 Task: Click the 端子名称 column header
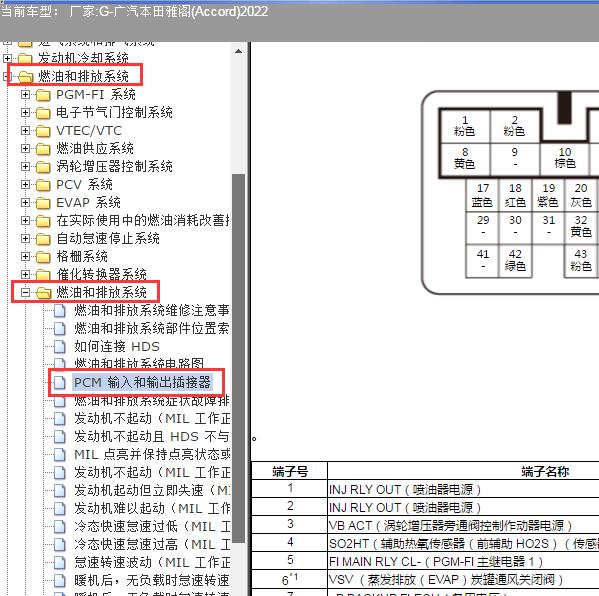(545, 471)
